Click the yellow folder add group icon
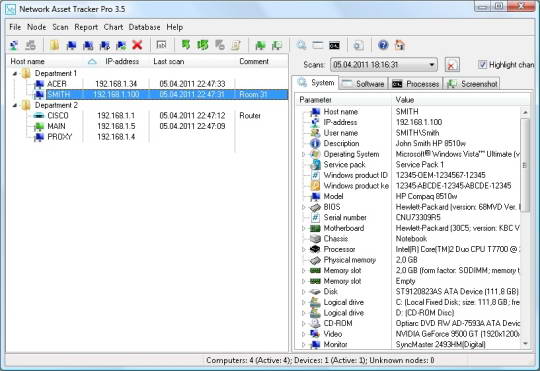Image resolution: width=540 pixels, height=371 pixels. (54, 45)
